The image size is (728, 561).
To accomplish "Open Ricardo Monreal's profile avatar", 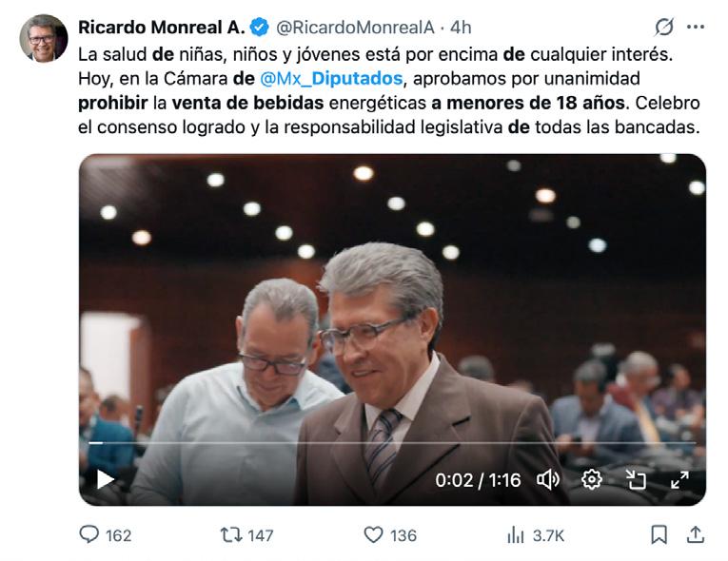I will click(x=44, y=38).
